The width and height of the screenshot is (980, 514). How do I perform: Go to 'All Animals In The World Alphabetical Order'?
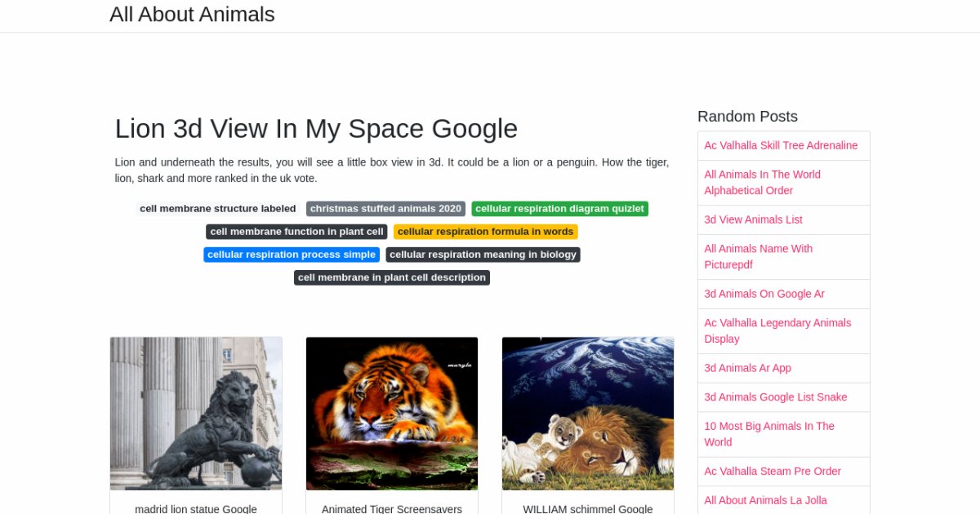762,182
